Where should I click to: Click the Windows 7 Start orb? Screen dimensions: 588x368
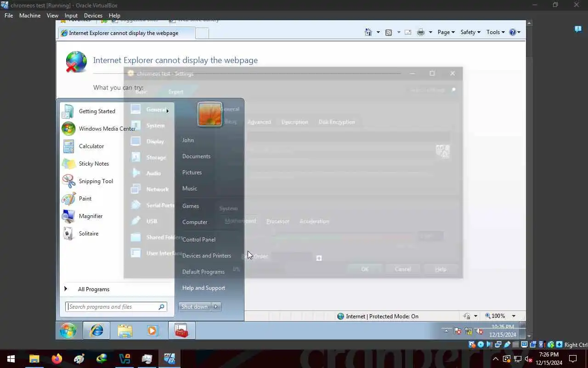tap(68, 330)
